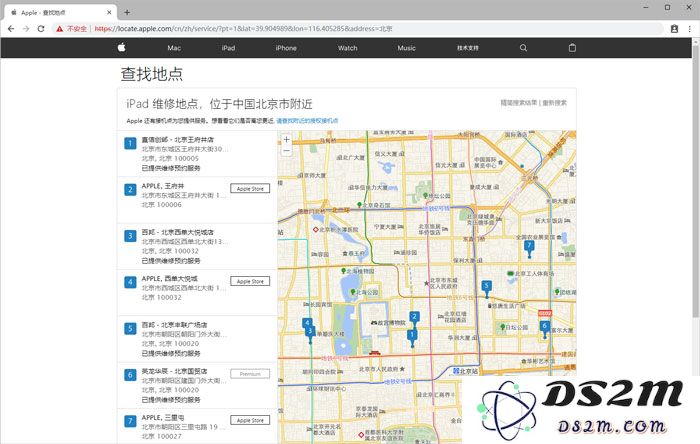Open the blue nearby authorized providers link
The width and height of the screenshot is (700, 444).
point(307,121)
